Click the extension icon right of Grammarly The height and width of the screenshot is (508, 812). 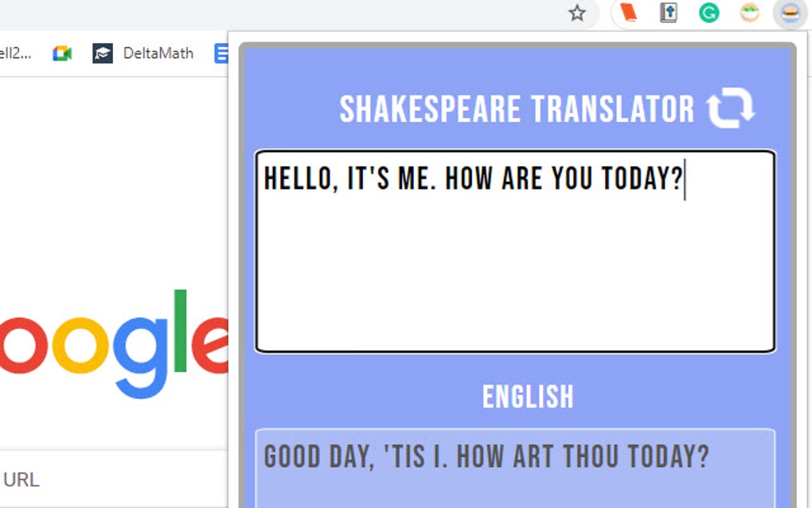click(x=749, y=13)
